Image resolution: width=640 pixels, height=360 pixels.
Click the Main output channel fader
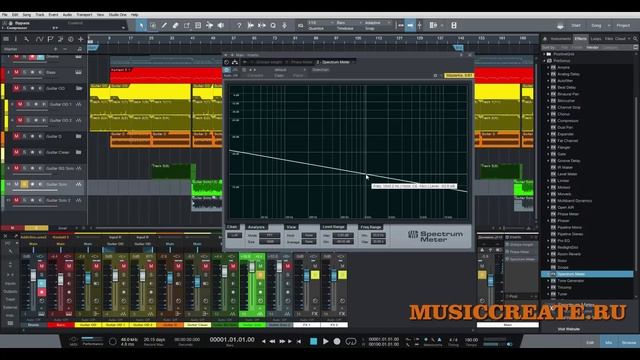coord(491,280)
